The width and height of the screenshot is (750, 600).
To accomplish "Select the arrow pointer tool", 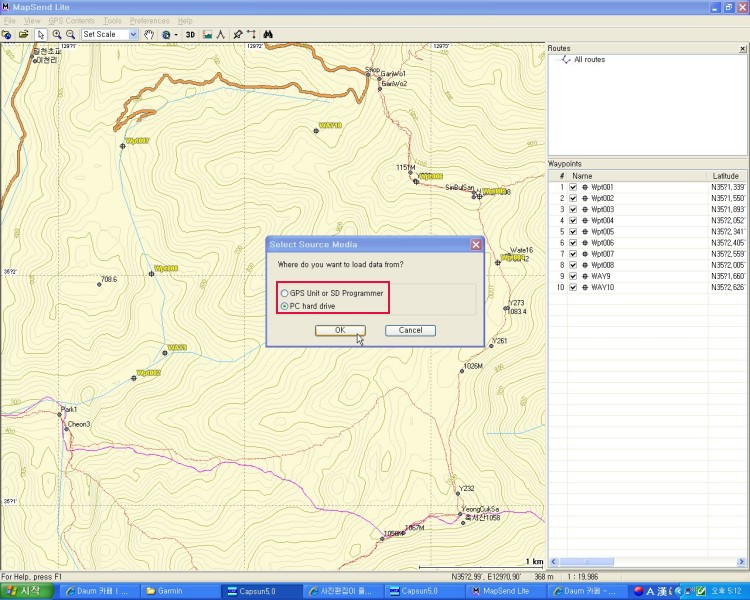I will [x=41, y=34].
